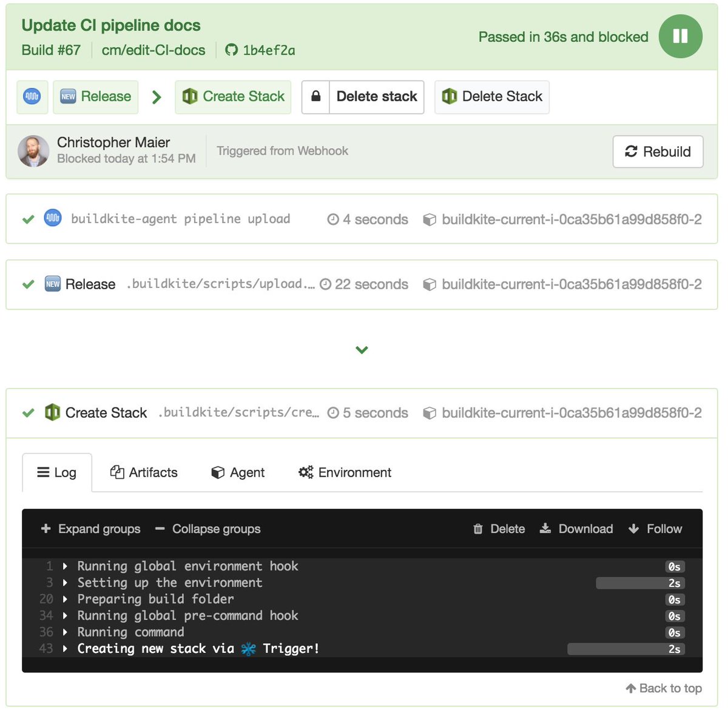Click the .buildkite/scripts/cre command text
This screenshot has height=710, width=728.
238,412
